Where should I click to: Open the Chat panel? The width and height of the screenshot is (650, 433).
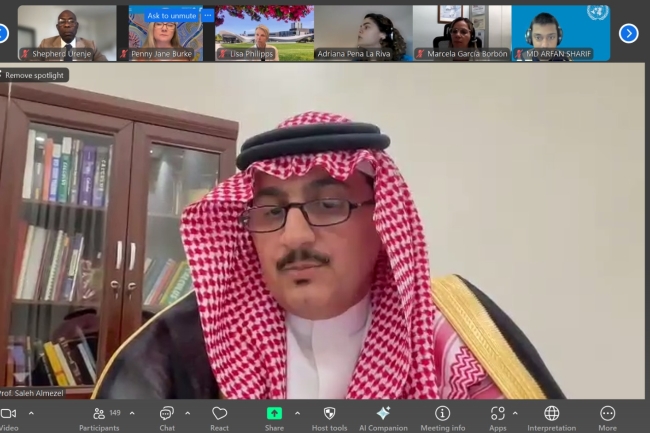pos(167,418)
